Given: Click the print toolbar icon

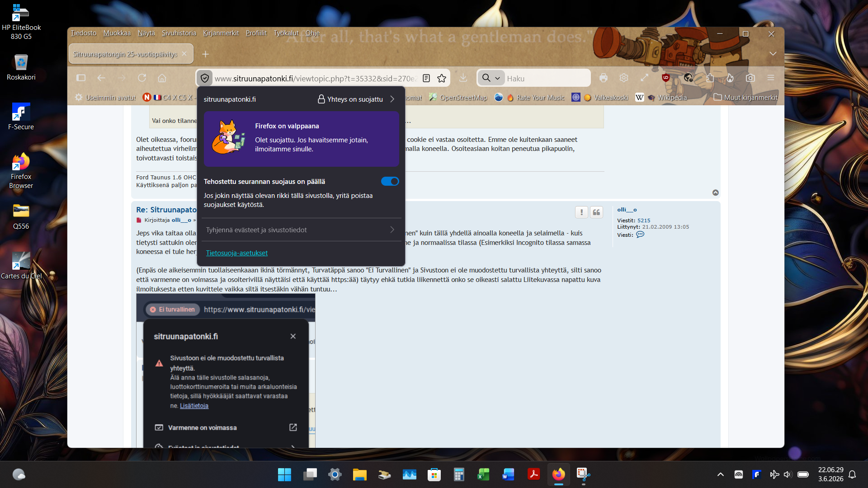Looking at the screenshot, I should point(603,78).
